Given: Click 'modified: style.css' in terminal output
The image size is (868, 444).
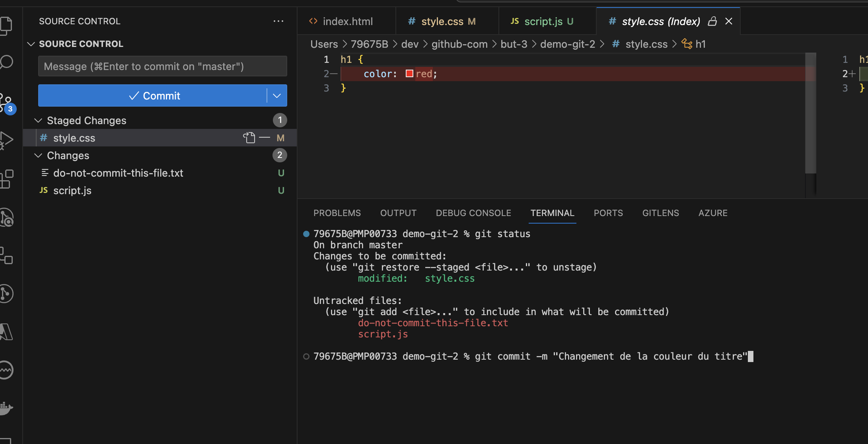Looking at the screenshot, I should coord(416,278).
